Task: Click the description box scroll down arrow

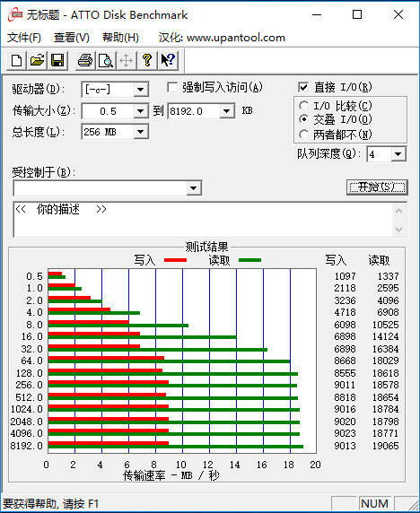Action: 398,229
